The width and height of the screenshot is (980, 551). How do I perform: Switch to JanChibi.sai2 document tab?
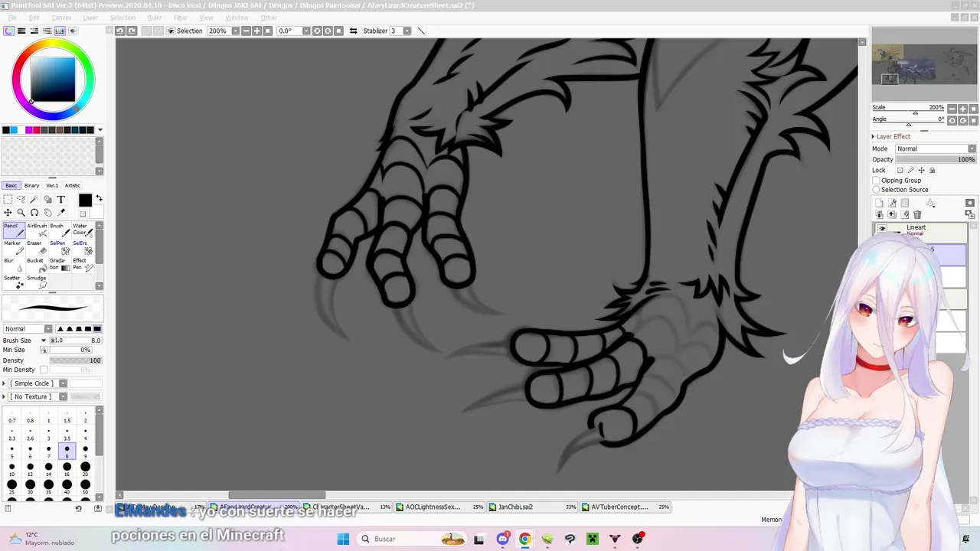pyautogui.click(x=533, y=507)
